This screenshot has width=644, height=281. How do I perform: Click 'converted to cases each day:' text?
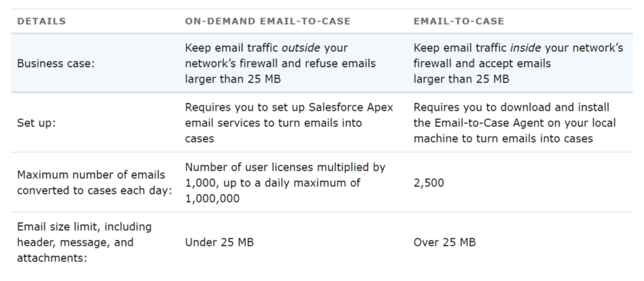pyautogui.click(x=94, y=191)
